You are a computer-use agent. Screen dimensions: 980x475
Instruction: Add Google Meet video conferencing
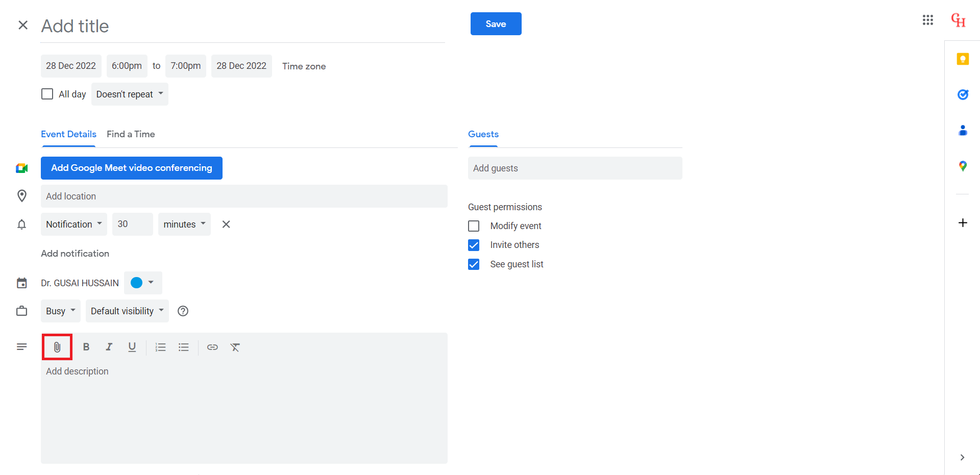[x=131, y=168]
